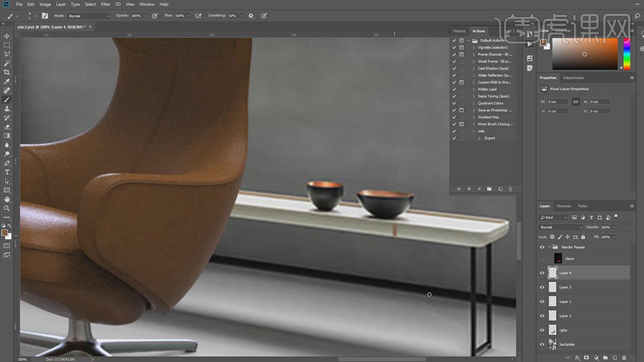Toggle visibility of the backplate layer
644x362 pixels.
coord(543,344)
